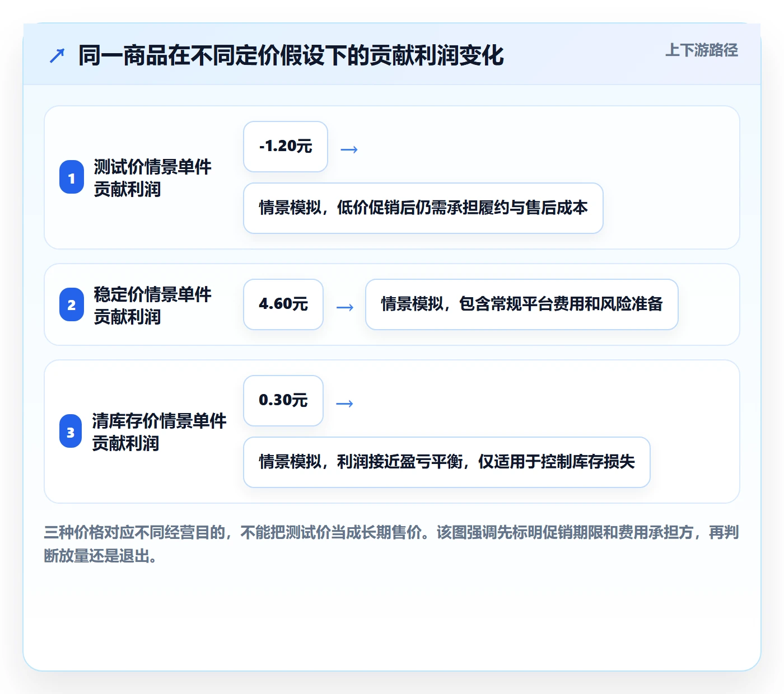Select the 清库存价情景单件贡献利润 label
Image resolution: width=784 pixels, height=694 pixels.
pos(159,432)
